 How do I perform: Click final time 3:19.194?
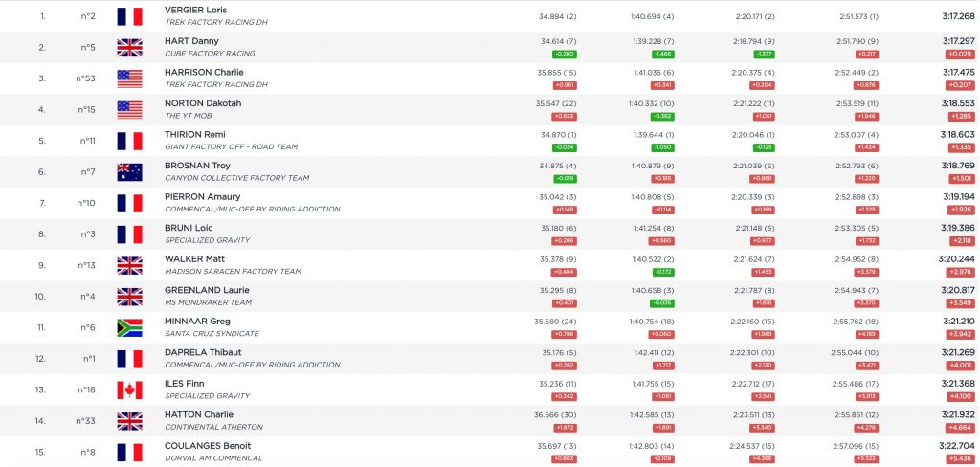(x=959, y=197)
